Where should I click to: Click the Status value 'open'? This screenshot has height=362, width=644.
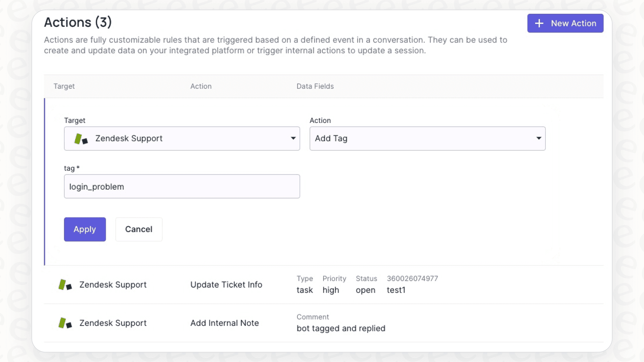[365, 290]
